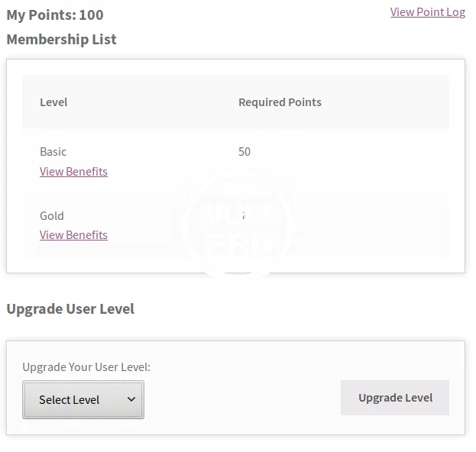Click the 50 required points value

(244, 151)
